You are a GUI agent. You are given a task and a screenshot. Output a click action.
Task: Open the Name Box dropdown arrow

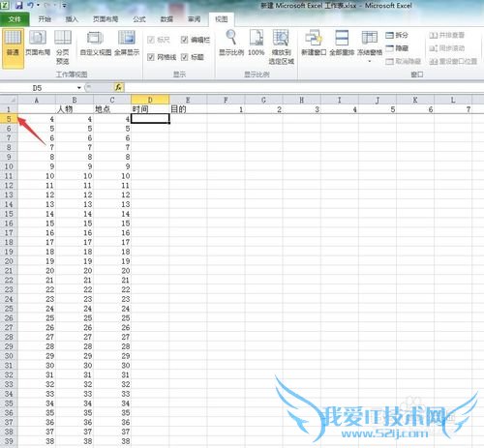point(79,88)
